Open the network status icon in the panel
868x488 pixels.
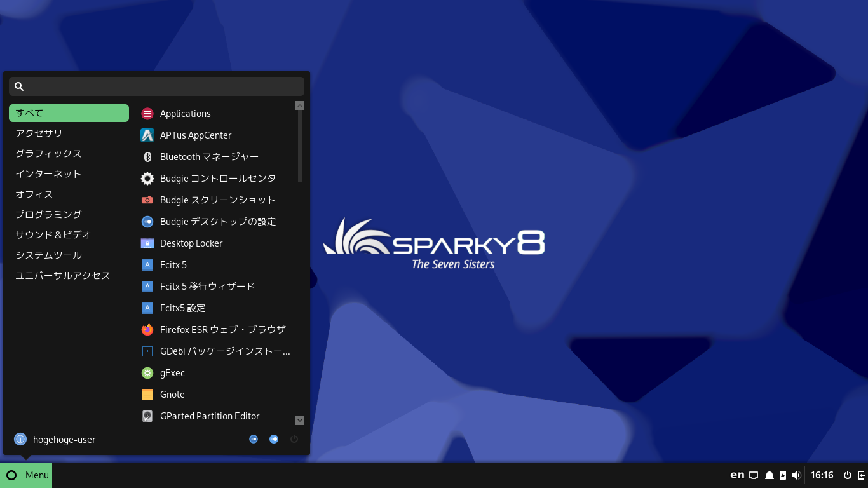pyautogui.click(x=754, y=475)
